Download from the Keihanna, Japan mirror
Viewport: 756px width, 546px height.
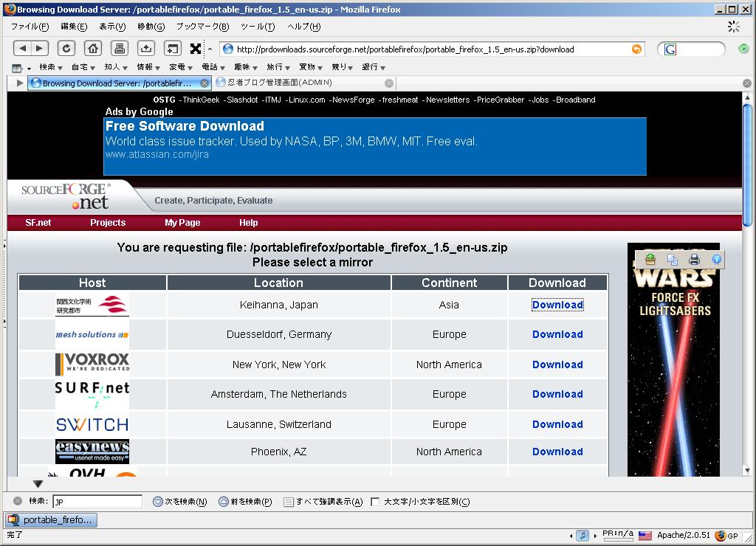pos(557,305)
